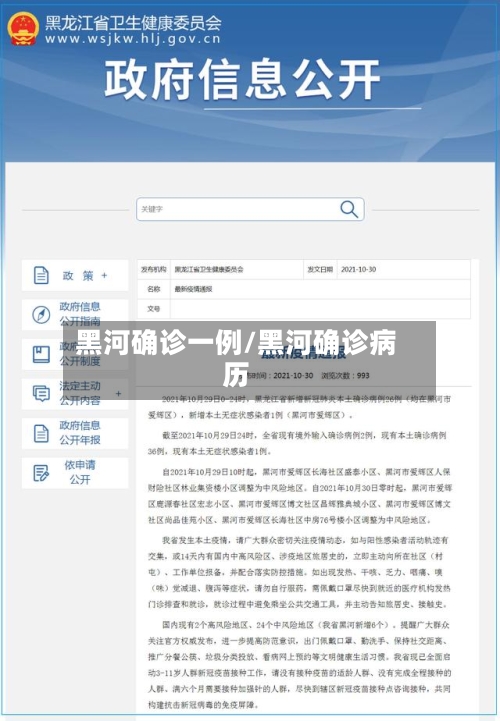
Task: Click the 文号 label cell
Action: click(154, 309)
